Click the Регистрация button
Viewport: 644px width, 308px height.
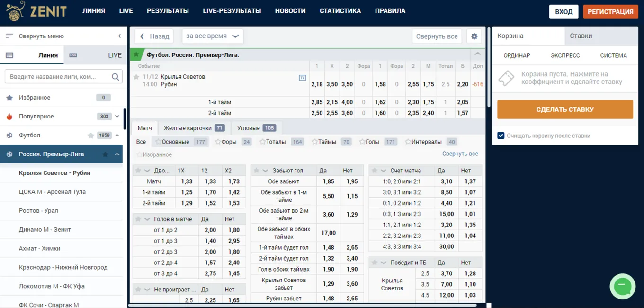click(x=610, y=12)
